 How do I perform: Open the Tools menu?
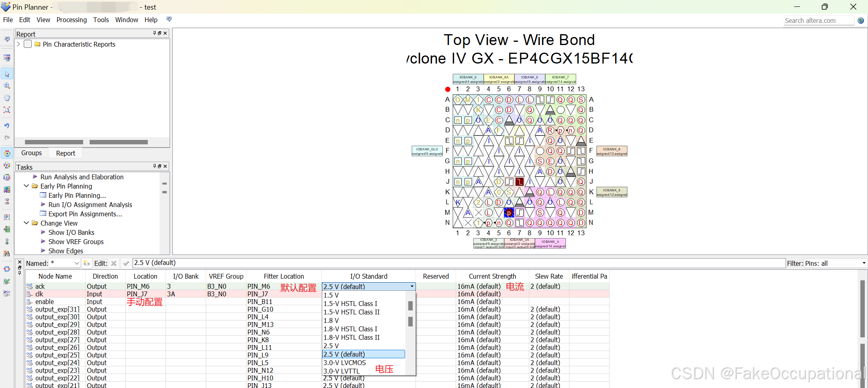(101, 20)
